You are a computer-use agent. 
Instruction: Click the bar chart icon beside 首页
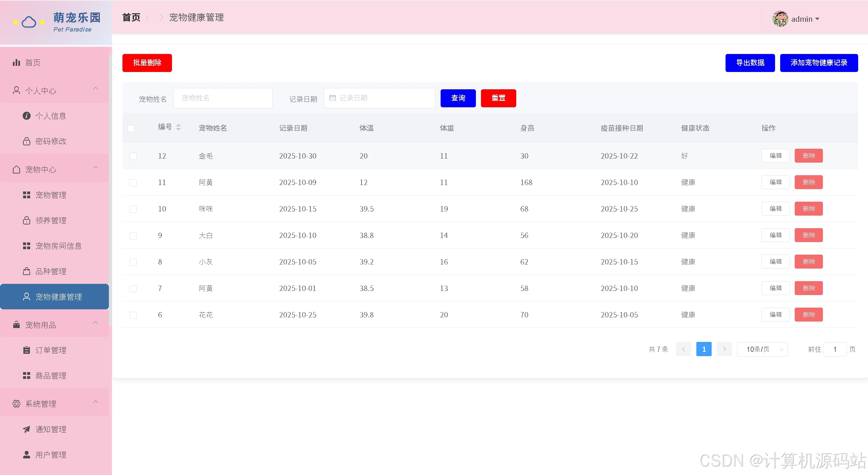(16, 62)
